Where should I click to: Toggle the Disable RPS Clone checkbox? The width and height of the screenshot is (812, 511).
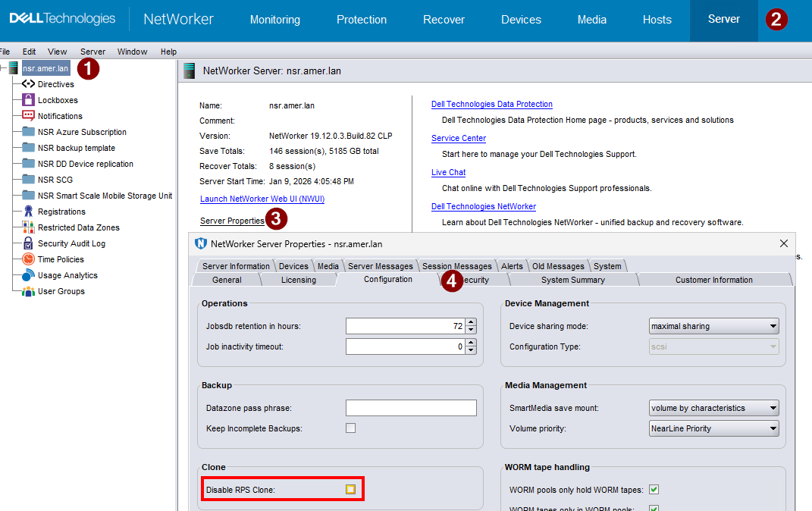350,489
